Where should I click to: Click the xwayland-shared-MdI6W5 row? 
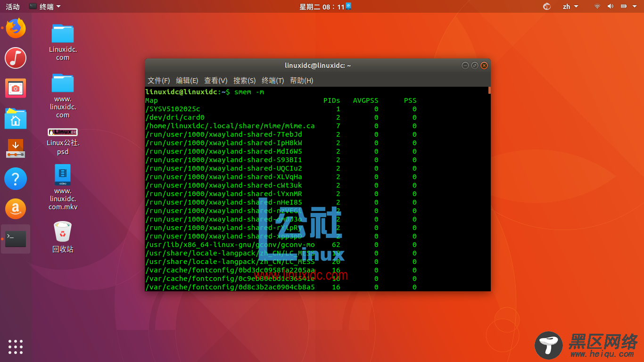click(281, 151)
